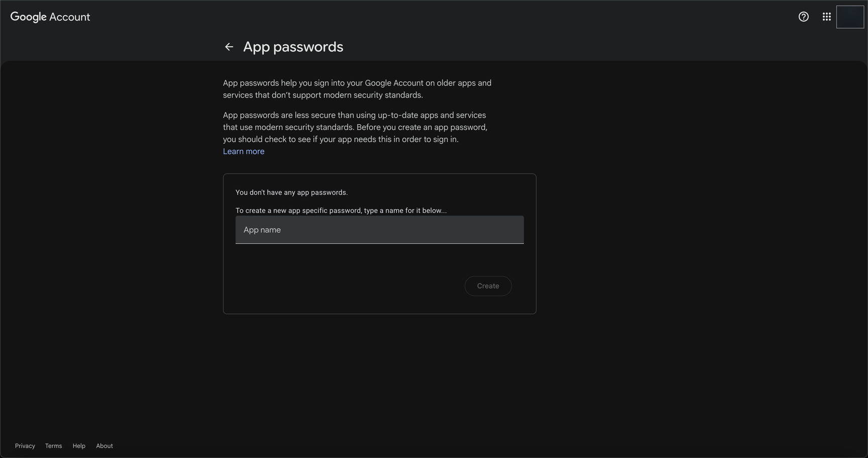
Task: Click the paragraph starting "App passwords are less secure"
Action: click(355, 127)
